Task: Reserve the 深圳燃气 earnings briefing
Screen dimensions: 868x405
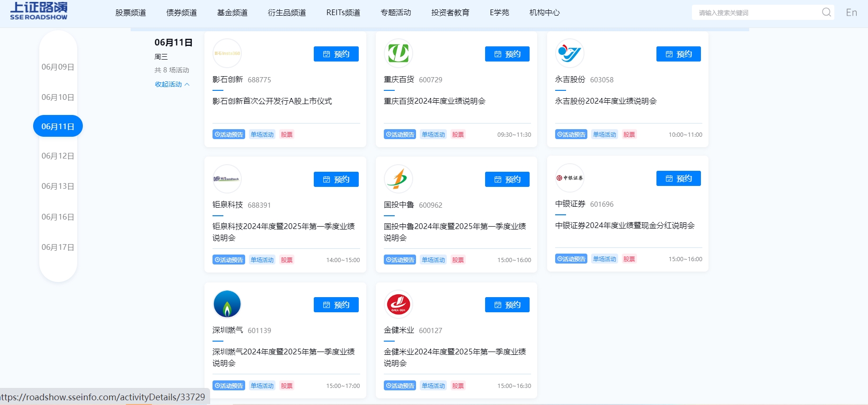Action: 336,305
